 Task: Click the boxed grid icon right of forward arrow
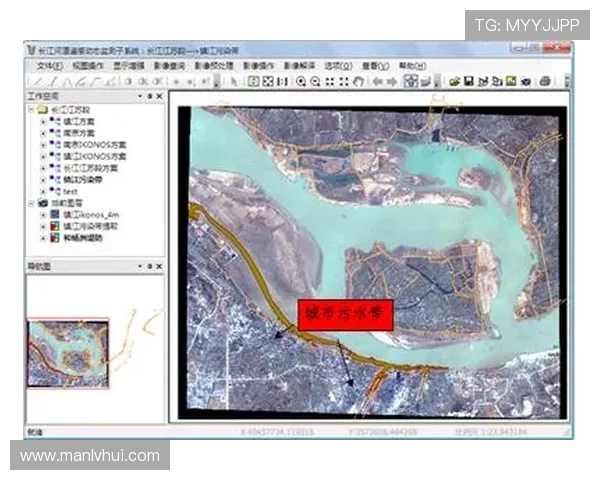pos(410,81)
